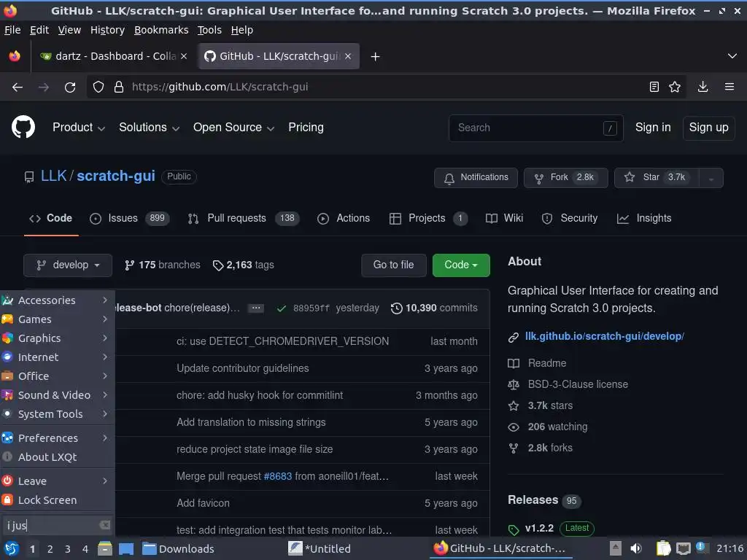Open Pull requests tab
This screenshot has height=560, width=747.
point(244,219)
